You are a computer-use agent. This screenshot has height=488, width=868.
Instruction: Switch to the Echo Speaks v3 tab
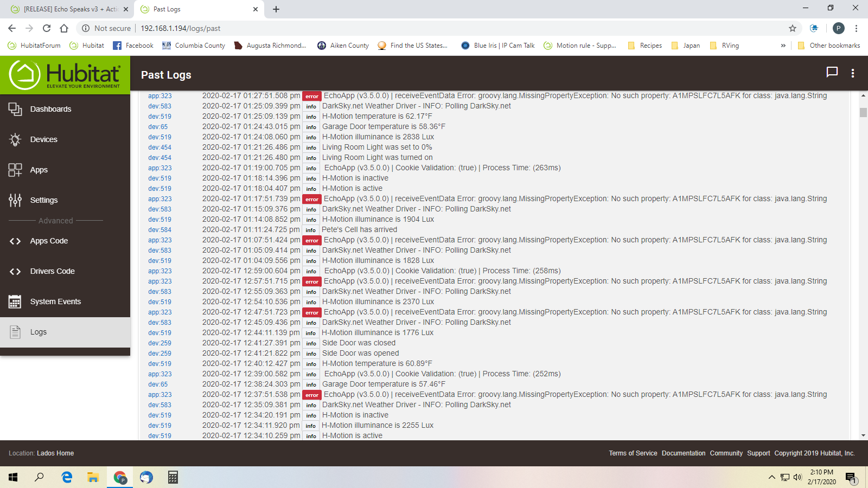(x=69, y=9)
